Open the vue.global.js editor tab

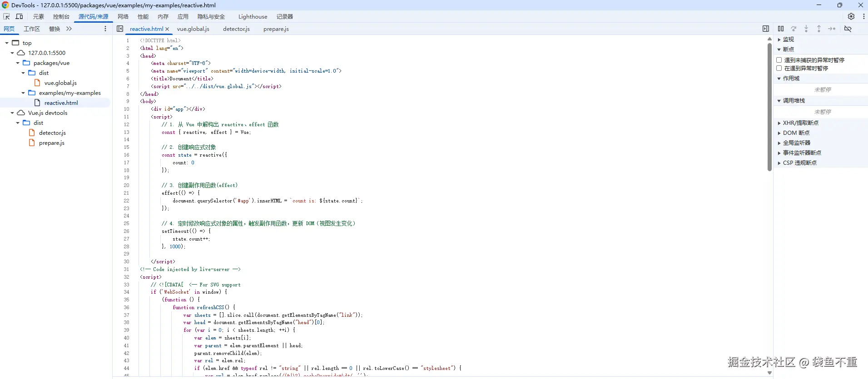pos(193,29)
